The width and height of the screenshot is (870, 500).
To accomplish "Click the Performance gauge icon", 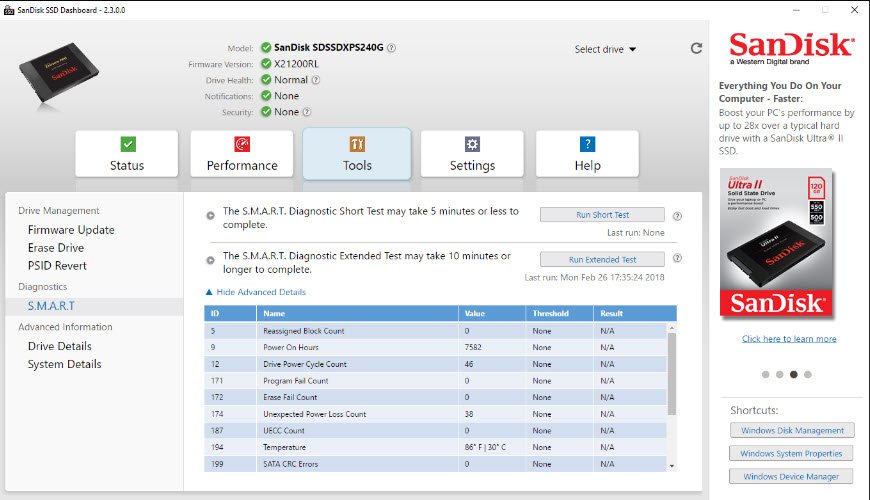I will (242, 144).
